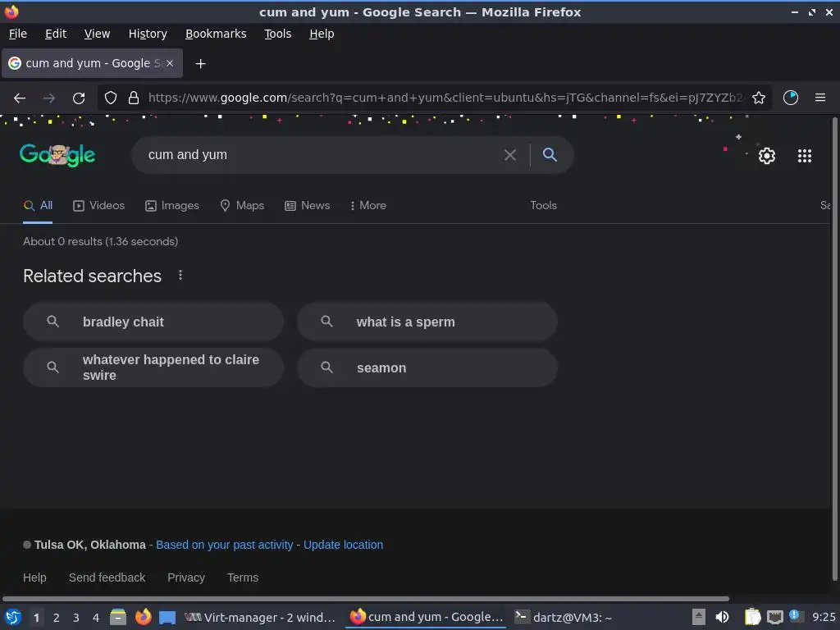Viewport: 840px width, 630px height.
Task: Switch to workspace 2
Action: click(57, 618)
